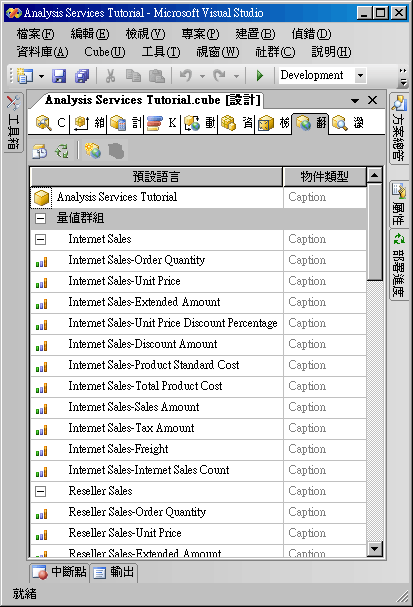Viewport: 413px width, 607px height.
Task: Collapse the Internet Sales group
Action: point(40,240)
